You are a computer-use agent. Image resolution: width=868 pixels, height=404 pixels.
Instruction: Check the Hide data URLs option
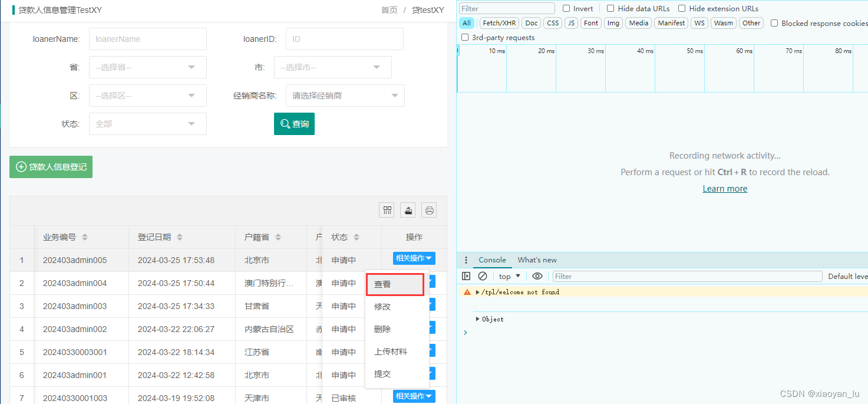[x=610, y=8]
